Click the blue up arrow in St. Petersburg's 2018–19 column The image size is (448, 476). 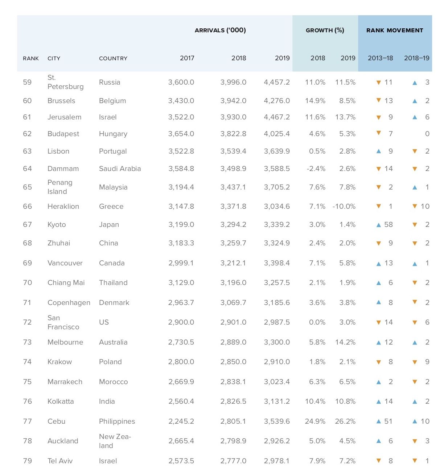pos(415,83)
